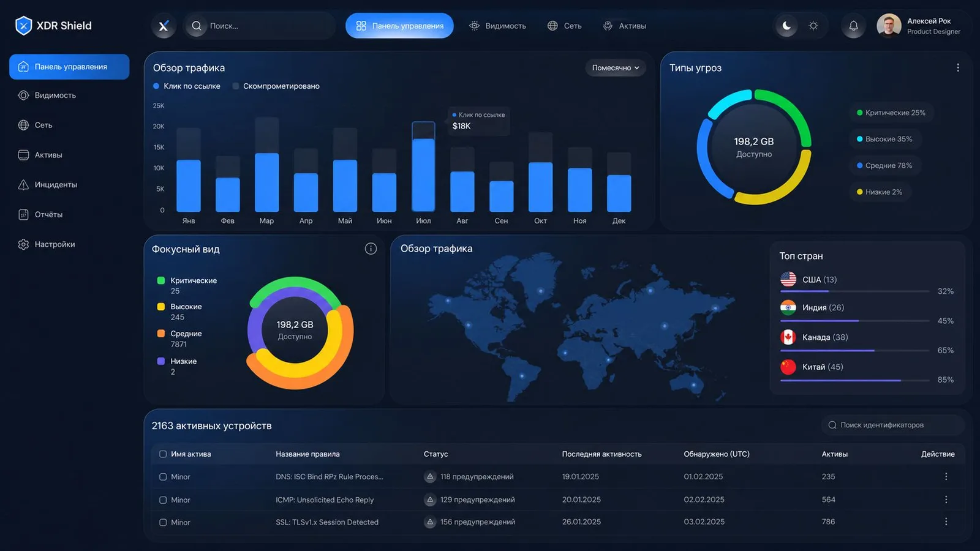Check the SSL: TLSv1.x row checkbox

point(163,522)
